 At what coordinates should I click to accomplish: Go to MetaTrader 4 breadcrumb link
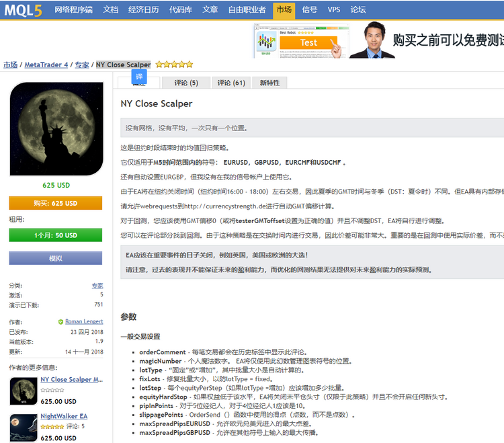click(x=46, y=65)
